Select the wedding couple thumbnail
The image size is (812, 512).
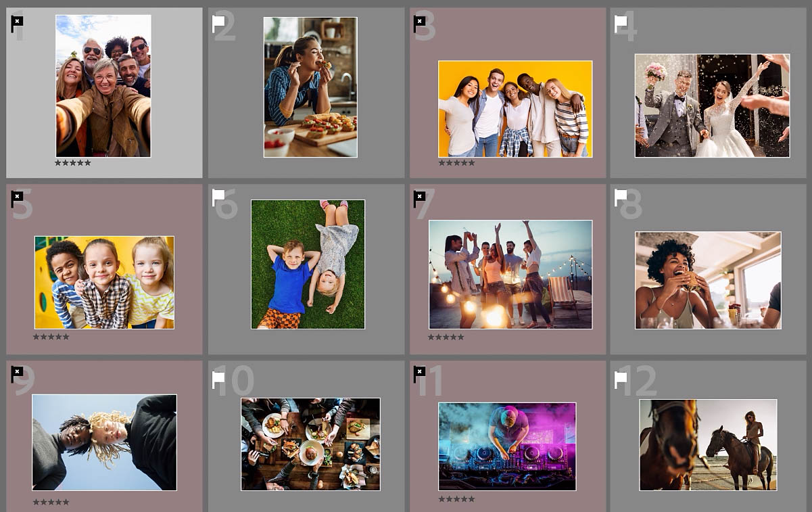point(712,106)
